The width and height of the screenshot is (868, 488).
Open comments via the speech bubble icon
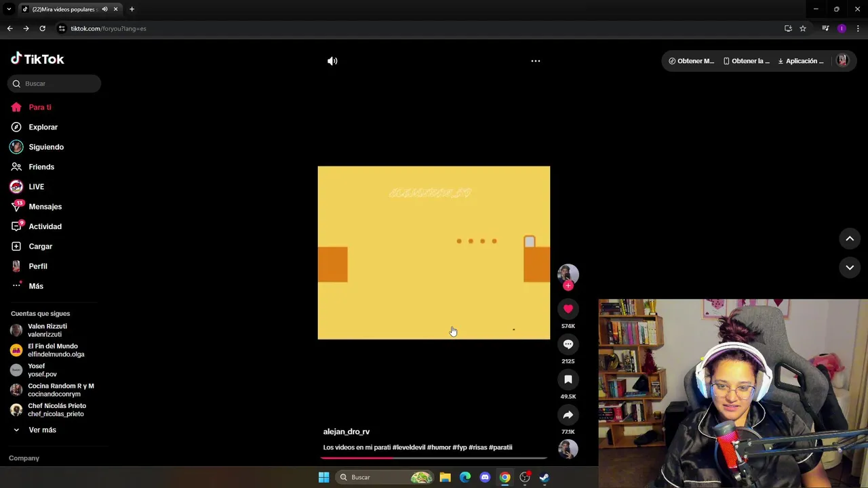click(x=568, y=344)
